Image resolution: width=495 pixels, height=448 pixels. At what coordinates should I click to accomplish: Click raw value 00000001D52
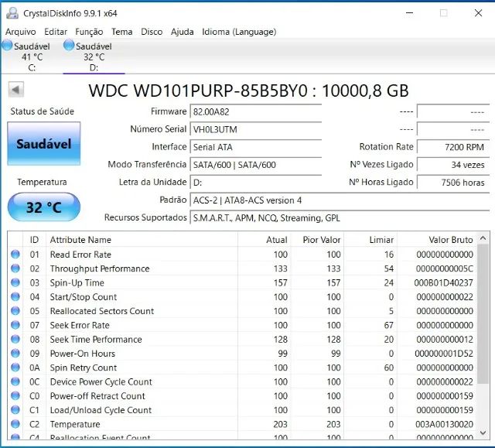click(444, 354)
